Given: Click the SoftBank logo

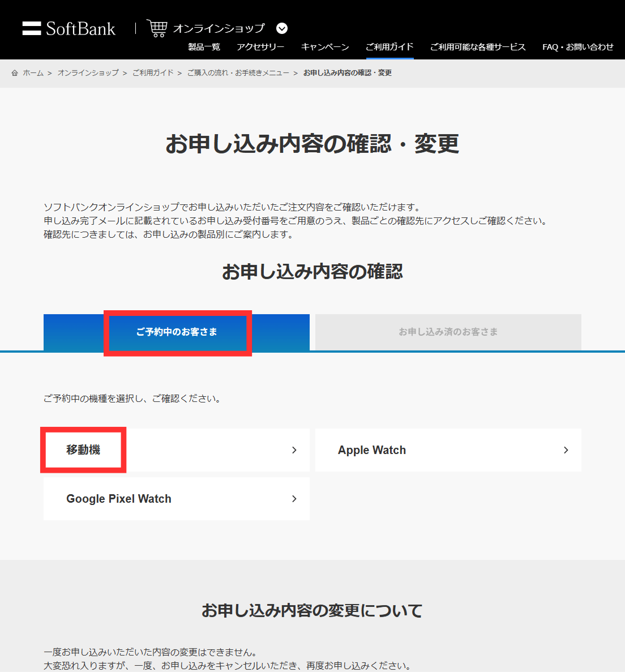Looking at the screenshot, I should pos(68,28).
